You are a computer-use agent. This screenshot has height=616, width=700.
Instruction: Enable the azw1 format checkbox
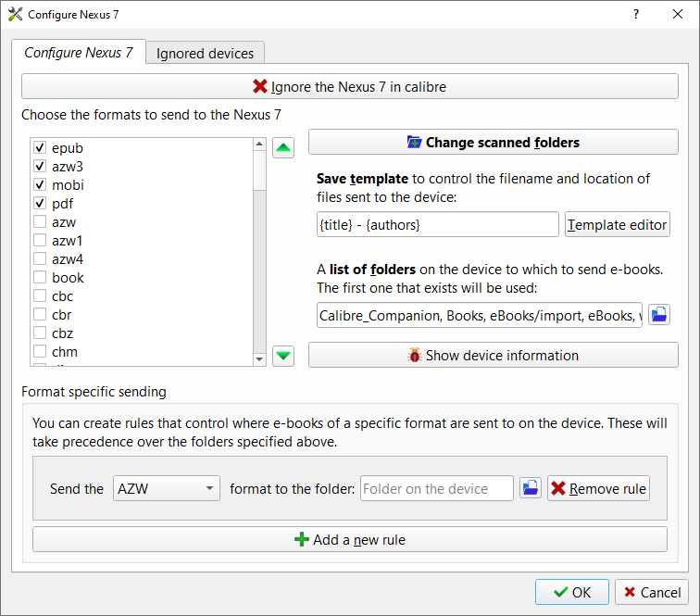40,240
